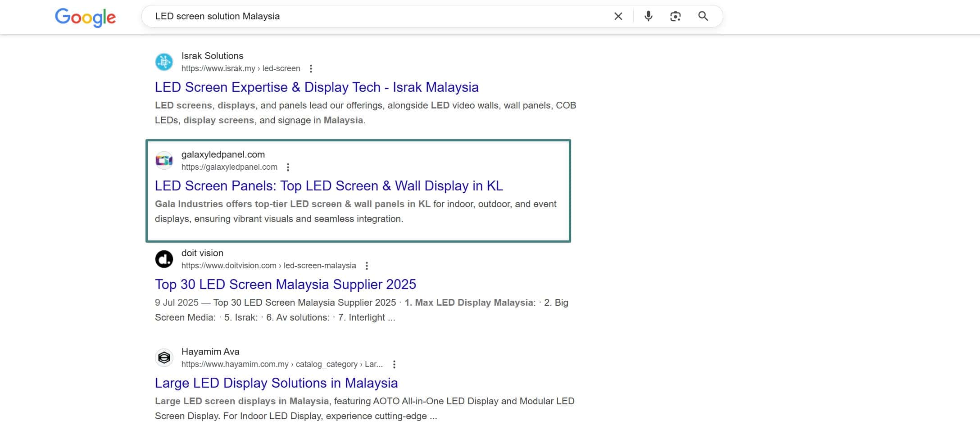
Task: Open the three-dot menu for hayamim result
Action: [394, 364]
